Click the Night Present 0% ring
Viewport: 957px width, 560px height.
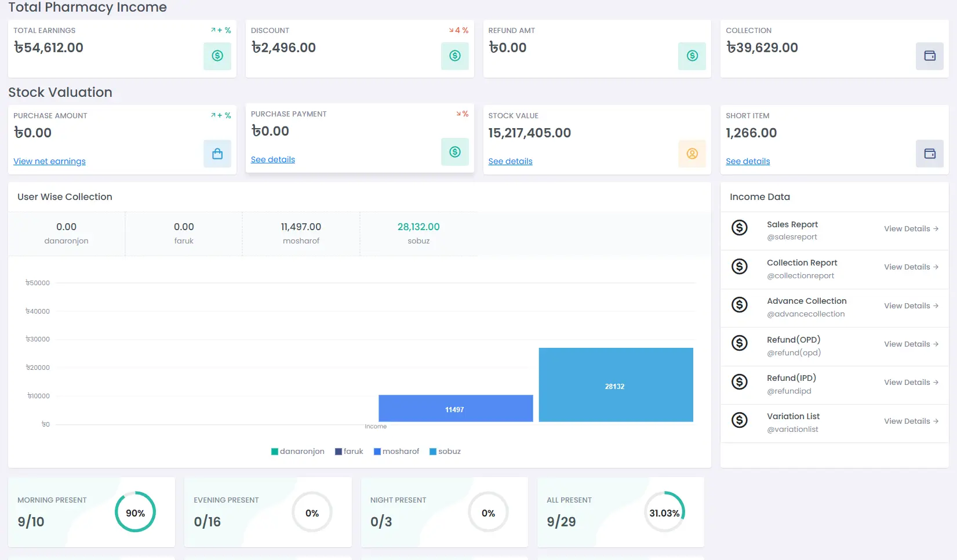488,512
